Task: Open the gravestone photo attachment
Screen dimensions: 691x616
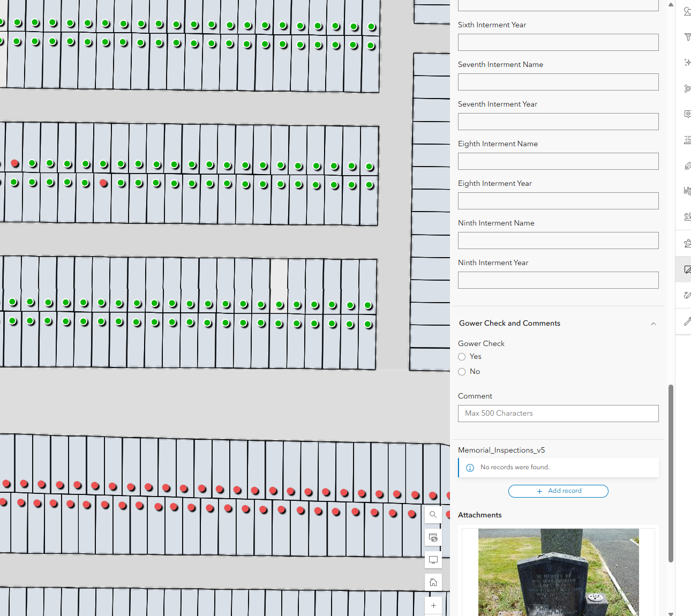Action: tap(558, 572)
